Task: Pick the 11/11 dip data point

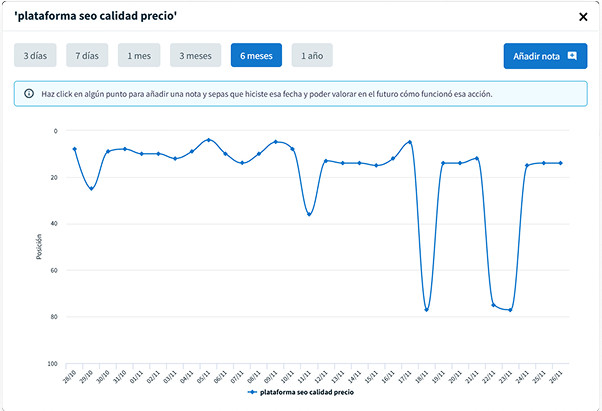Action: [x=309, y=214]
